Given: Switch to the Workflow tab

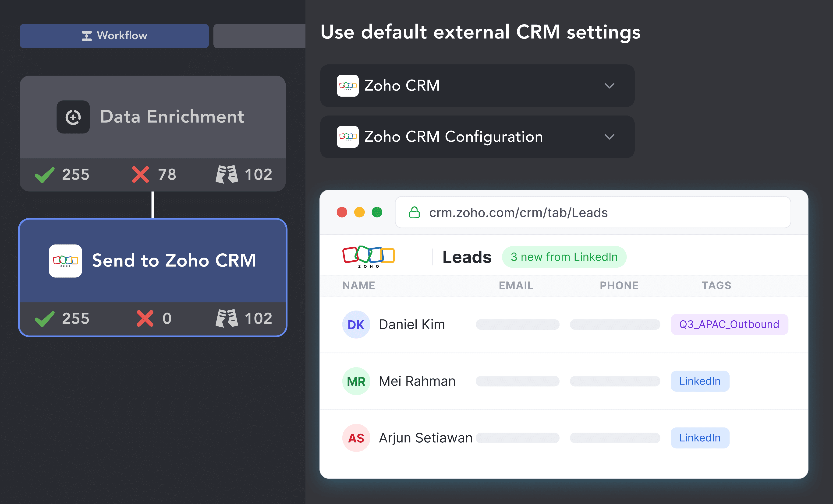Looking at the screenshot, I should [x=114, y=36].
